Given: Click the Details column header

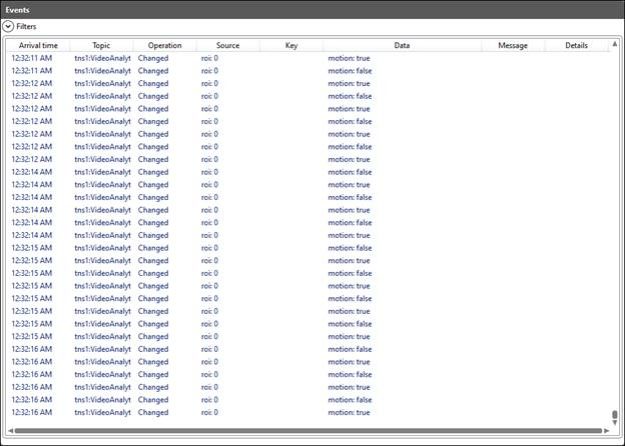Looking at the screenshot, I should 576,46.
